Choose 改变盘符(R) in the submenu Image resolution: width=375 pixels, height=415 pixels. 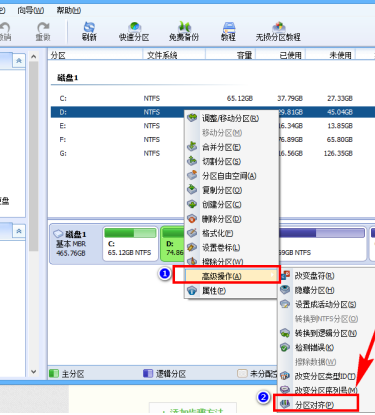(x=327, y=276)
